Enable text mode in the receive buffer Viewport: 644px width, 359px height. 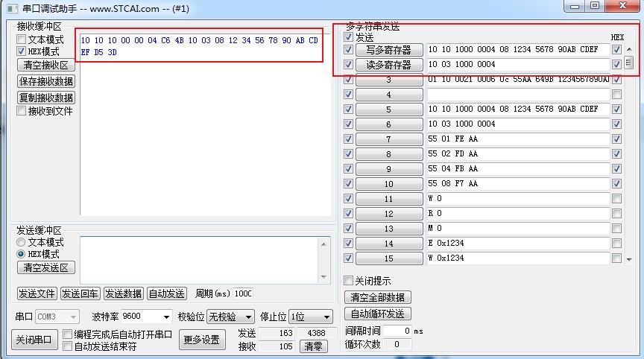22,39
